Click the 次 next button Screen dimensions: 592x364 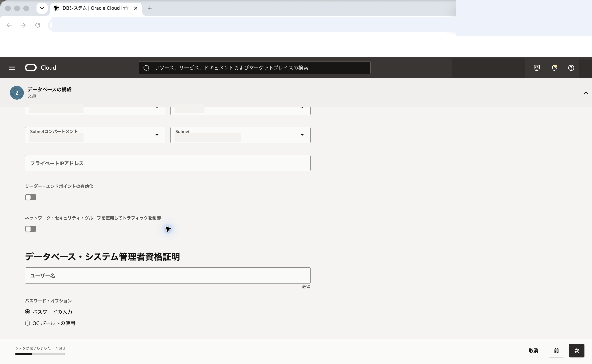pyautogui.click(x=577, y=351)
